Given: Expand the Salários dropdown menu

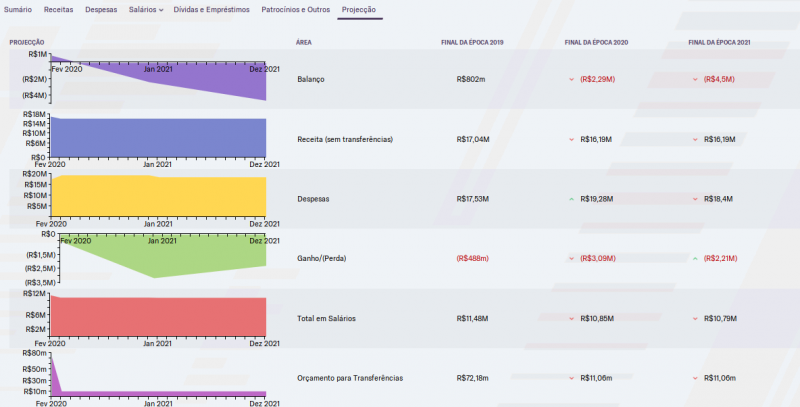Looking at the screenshot, I should (146, 8).
